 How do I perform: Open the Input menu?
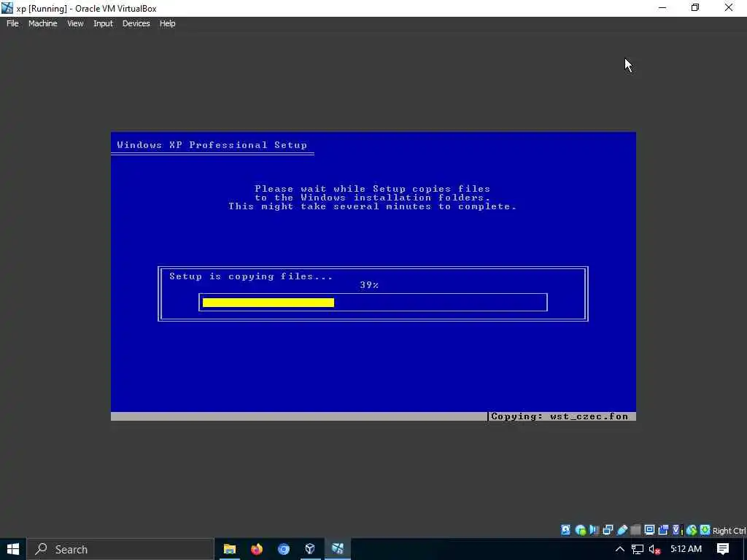(x=103, y=23)
